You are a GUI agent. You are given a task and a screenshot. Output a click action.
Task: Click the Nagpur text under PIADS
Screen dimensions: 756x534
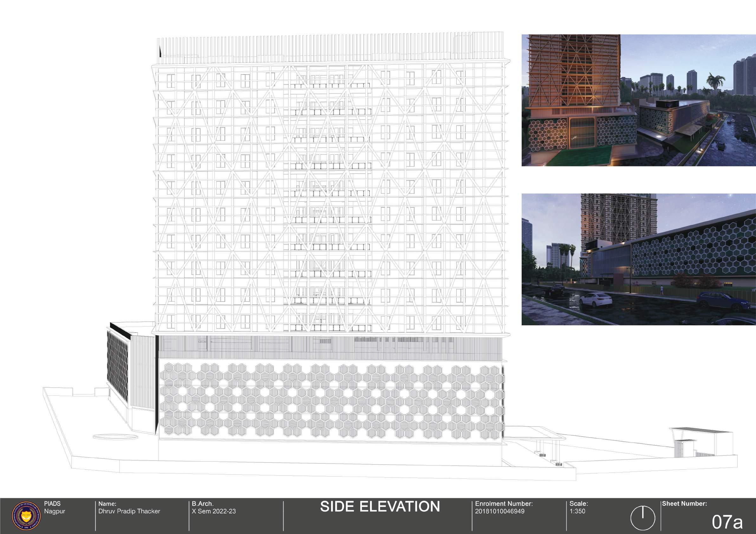point(55,511)
